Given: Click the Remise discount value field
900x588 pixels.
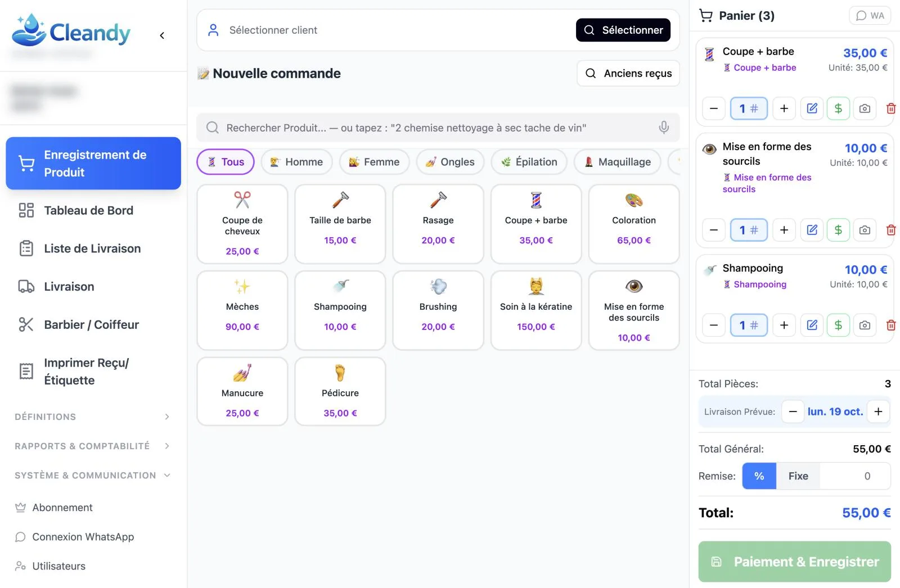Looking at the screenshot, I should point(855,476).
